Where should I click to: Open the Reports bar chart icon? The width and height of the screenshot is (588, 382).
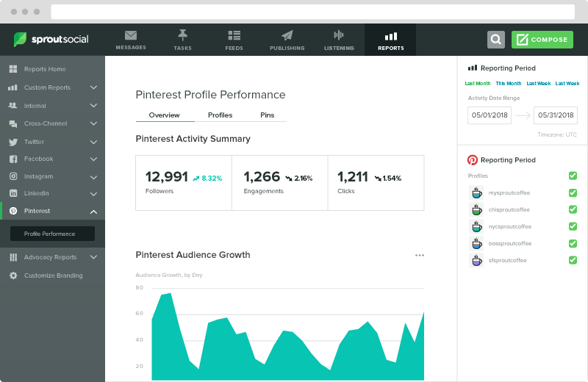tap(391, 36)
